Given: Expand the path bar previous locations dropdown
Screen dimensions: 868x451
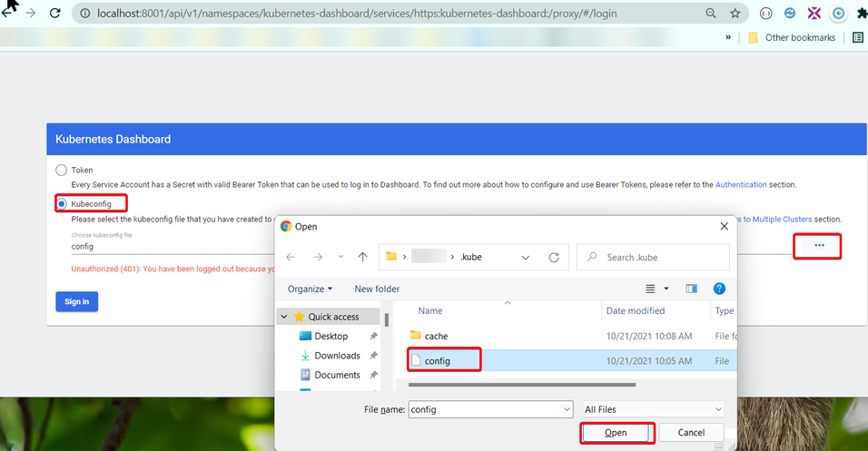Looking at the screenshot, I should pyautogui.click(x=526, y=258).
